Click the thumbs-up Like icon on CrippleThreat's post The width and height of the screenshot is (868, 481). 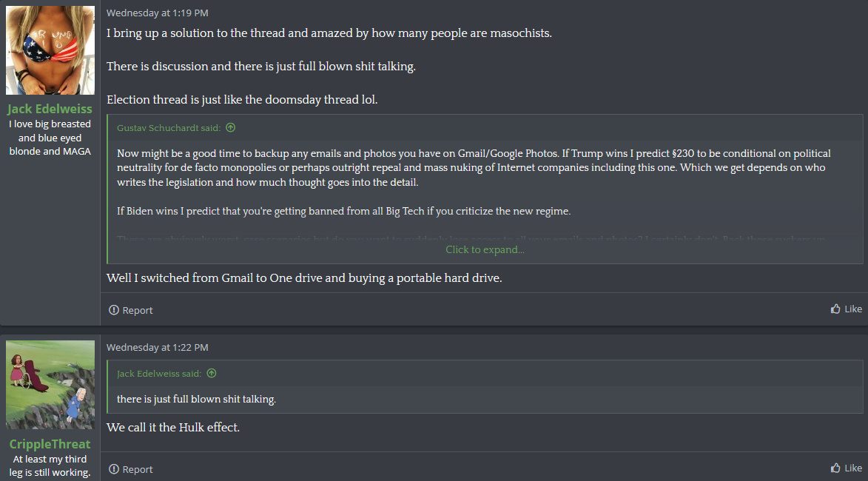(835, 468)
